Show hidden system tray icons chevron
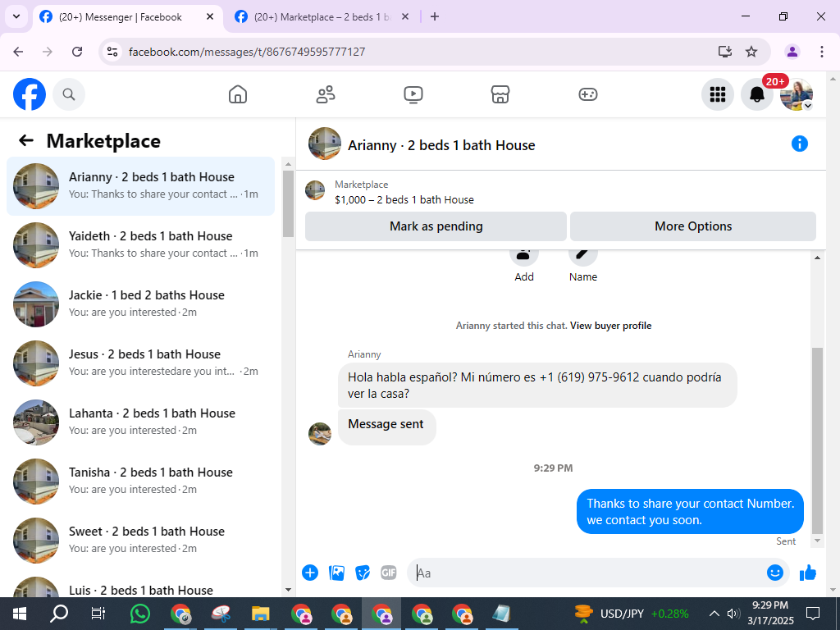Screen dimensions: 840x630 (x=714, y=614)
